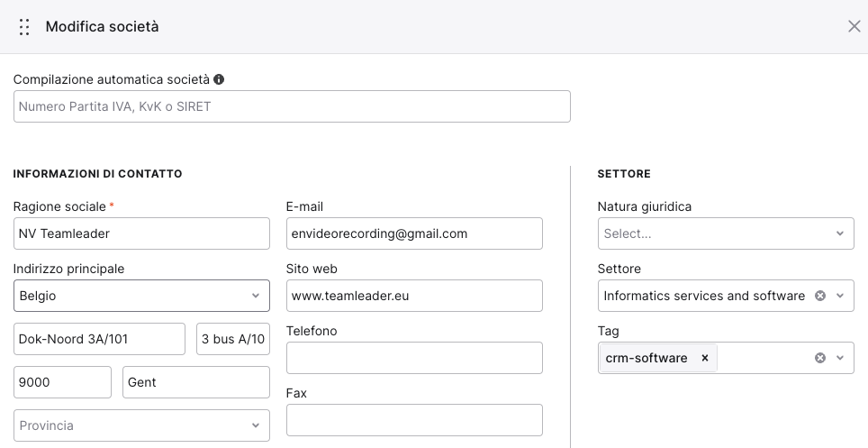This screenshot has height=448, width=868.
Task: Click the empty Telefono field
Action: [414, 358]
